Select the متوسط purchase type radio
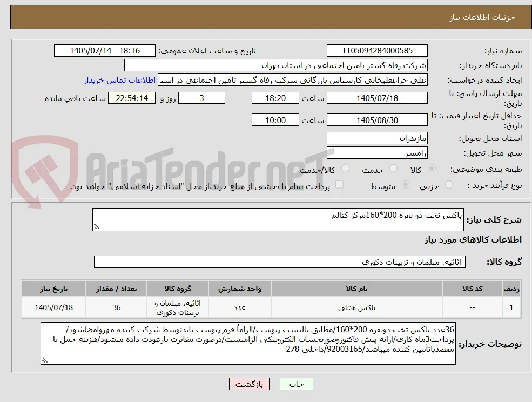532x402 pixels. (x=405, y=185)
